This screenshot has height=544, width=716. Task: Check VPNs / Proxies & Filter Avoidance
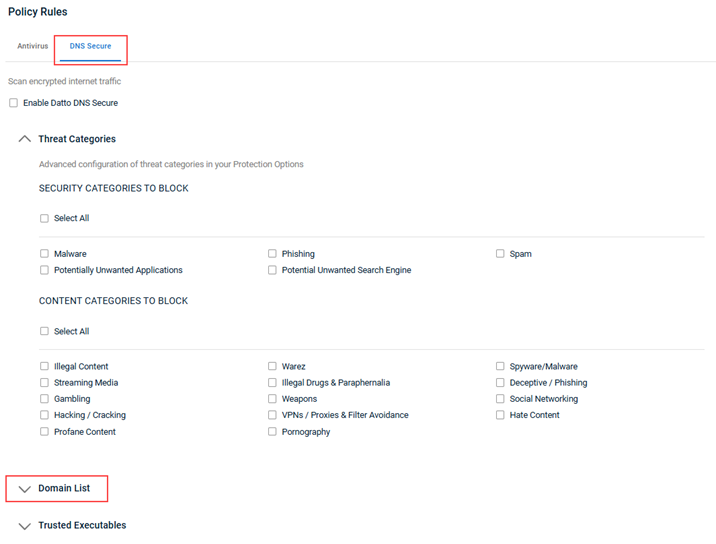point(272,415)
